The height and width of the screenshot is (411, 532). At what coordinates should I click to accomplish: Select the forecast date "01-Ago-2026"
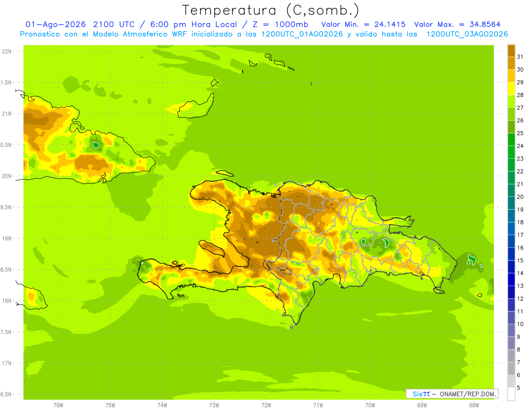click(55, 24)
